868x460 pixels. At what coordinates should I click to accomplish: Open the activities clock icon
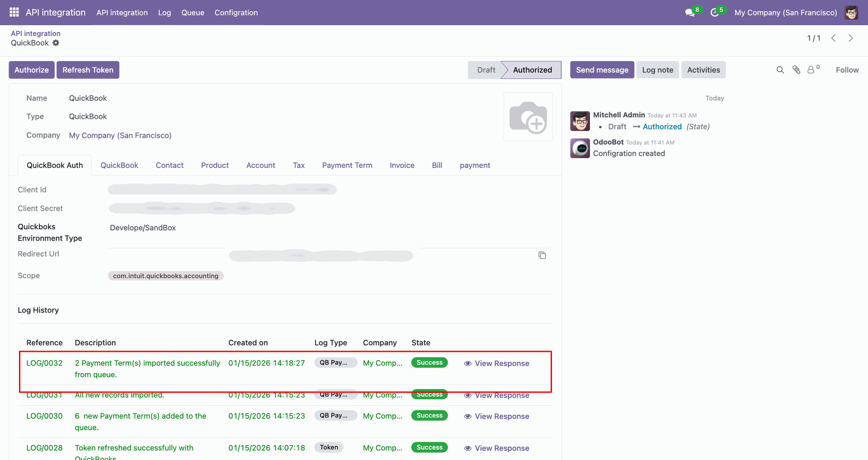click(x=715, y=13)
